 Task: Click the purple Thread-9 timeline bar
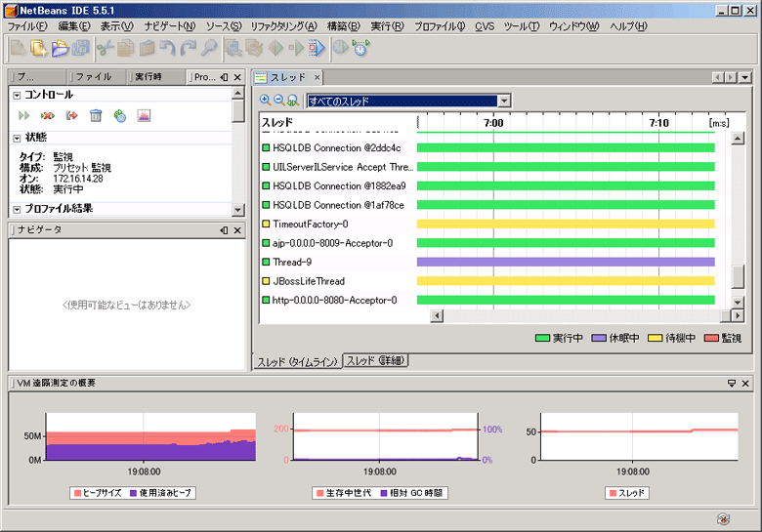tap(566, 263)
